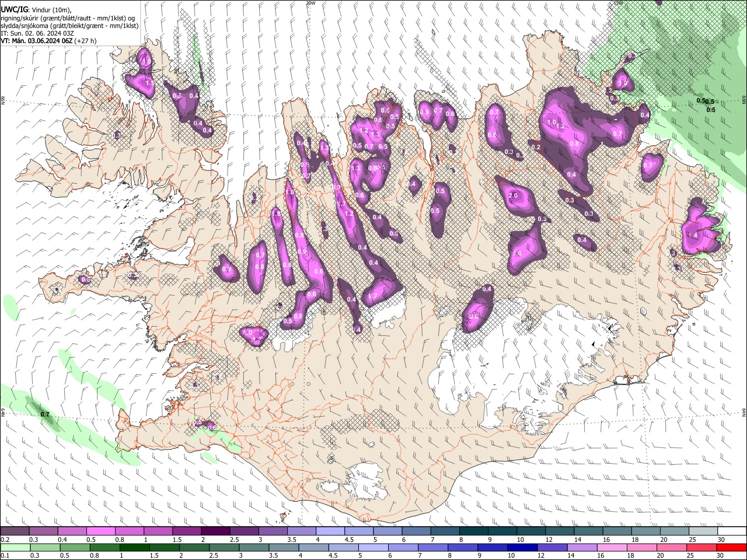The width and height of the screenshot is (747, 560).
Task: Click the 'rigning/skúrir (grænt/blátt/rautt - mm/1klst) og' line
Action: tap(68, 17)
